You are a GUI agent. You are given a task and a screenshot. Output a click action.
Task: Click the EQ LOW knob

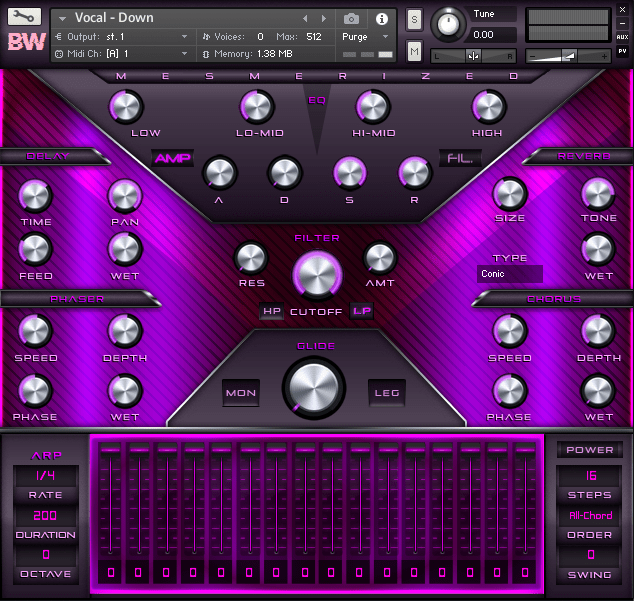(x=126, y=107)
